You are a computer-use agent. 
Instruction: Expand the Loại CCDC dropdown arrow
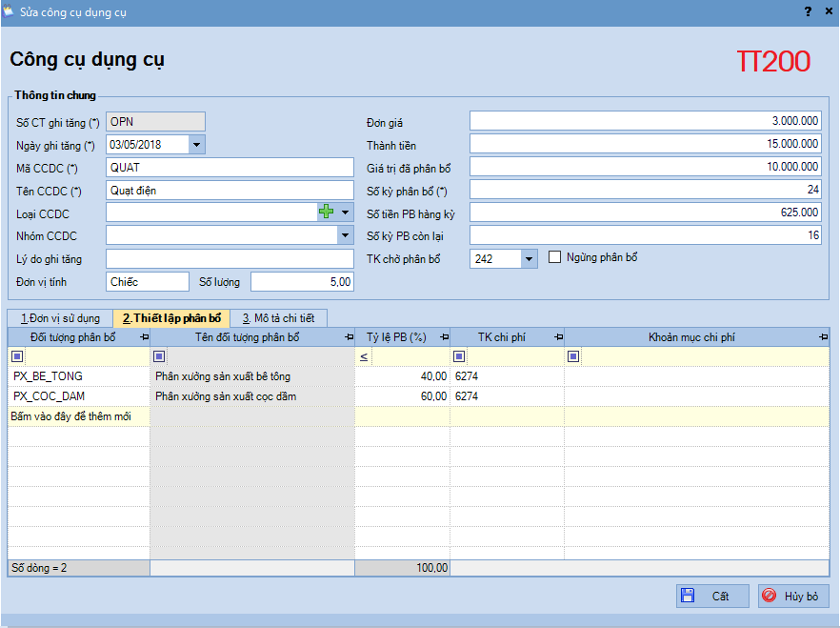tap(345, 213)
